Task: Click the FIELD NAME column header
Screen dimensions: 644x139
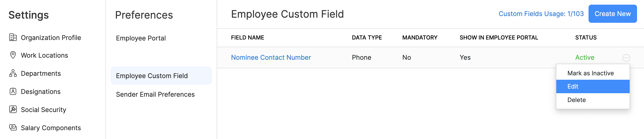Action: tap(247, 38)
